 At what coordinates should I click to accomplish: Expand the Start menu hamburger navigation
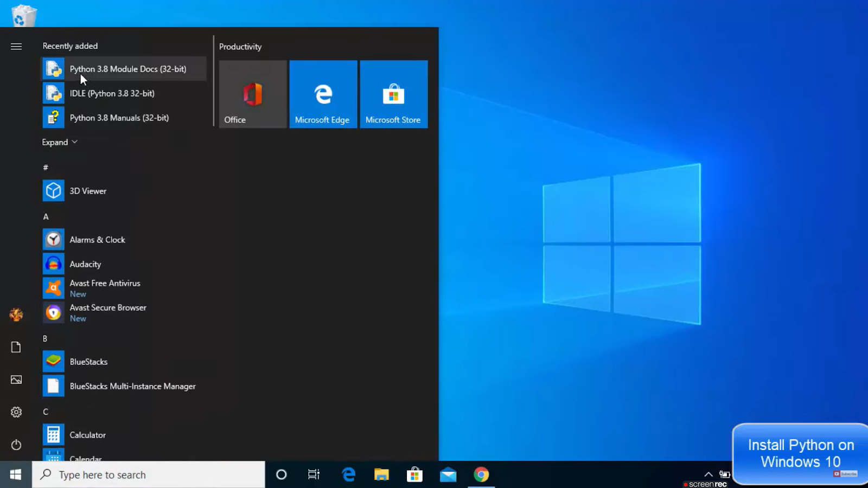pyautogui.click(x=16, y=47)
